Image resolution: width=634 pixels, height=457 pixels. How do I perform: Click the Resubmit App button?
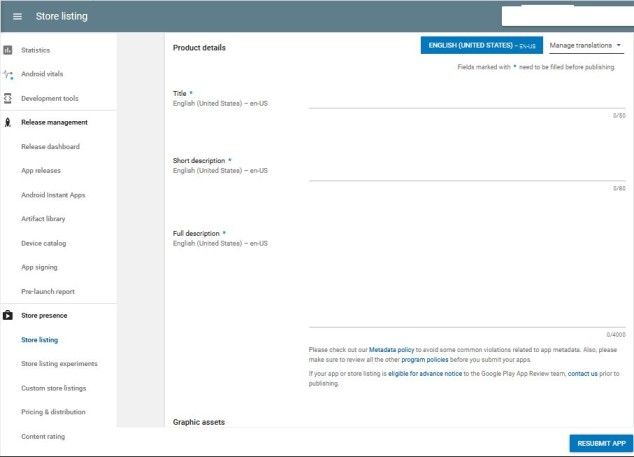[x=602, y=444]
